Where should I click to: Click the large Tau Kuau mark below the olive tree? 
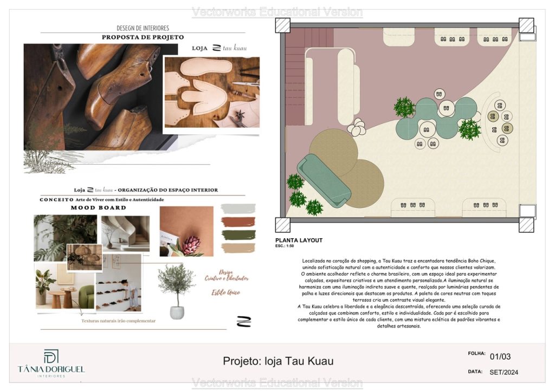point(244,322)
